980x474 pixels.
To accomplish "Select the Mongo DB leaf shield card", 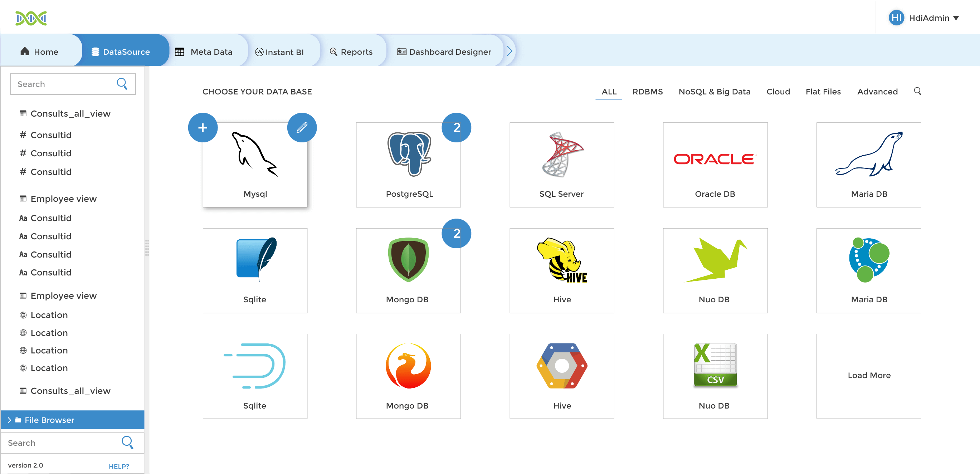I will pos(408,270).
